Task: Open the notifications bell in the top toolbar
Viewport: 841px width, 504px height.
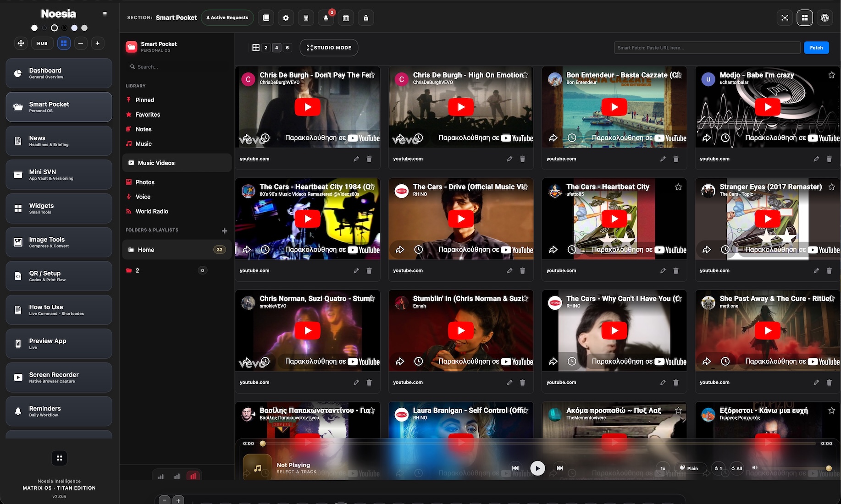Action: click(x=326, y=18)
